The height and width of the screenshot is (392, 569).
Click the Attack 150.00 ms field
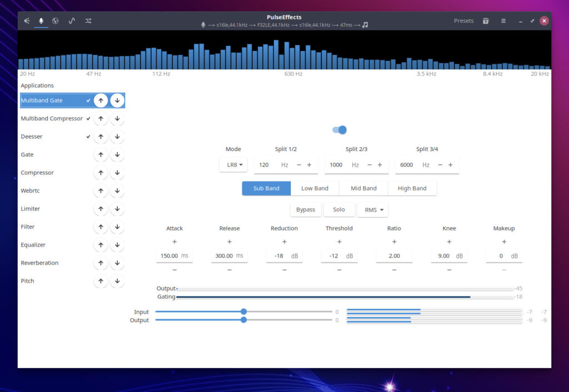174,256
